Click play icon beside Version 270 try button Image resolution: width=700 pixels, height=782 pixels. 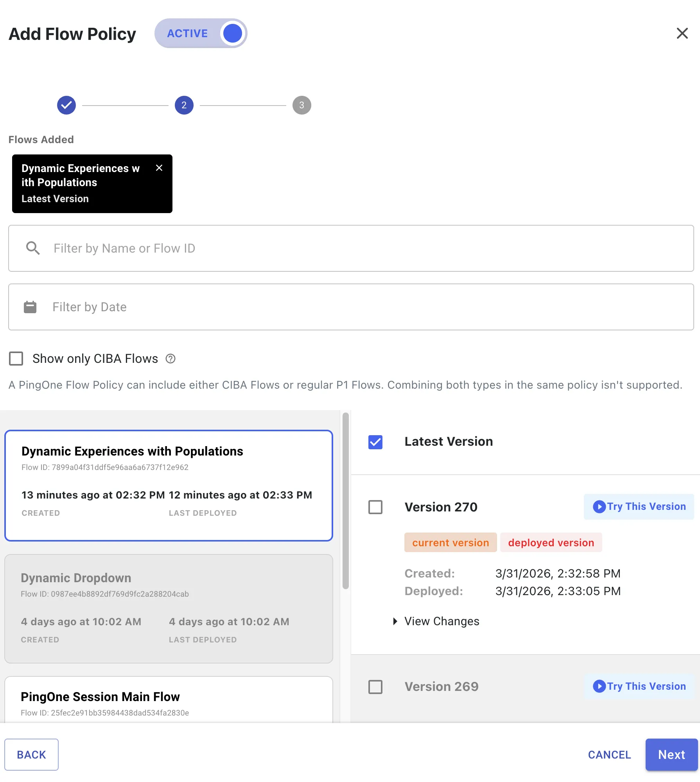[599, 507]
